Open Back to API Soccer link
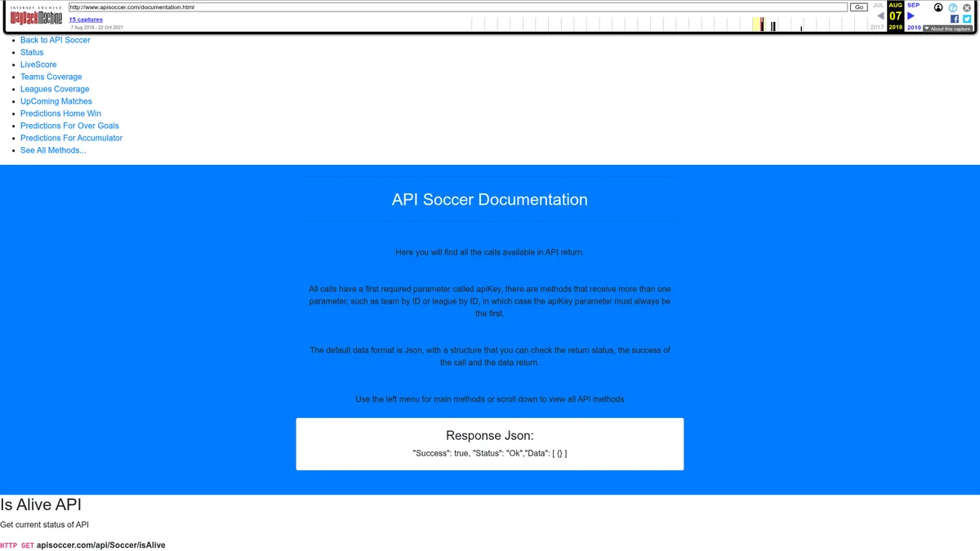 56,40
